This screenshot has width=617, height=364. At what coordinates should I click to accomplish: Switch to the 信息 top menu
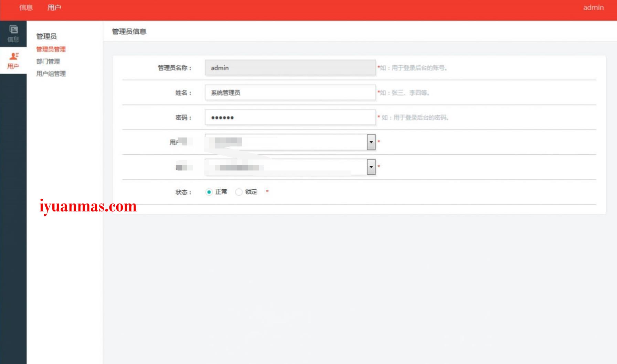coord(26,8)
